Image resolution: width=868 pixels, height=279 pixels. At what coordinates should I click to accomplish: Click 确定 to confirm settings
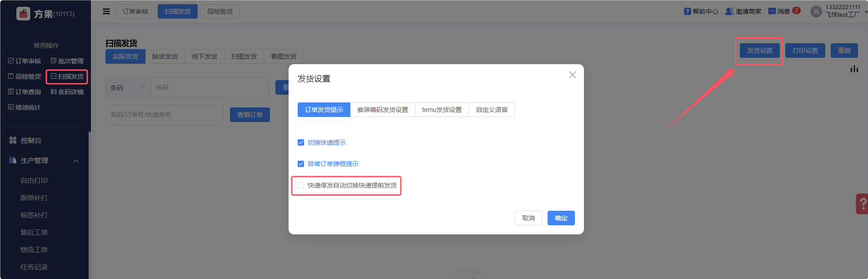[x=561, y=218]
